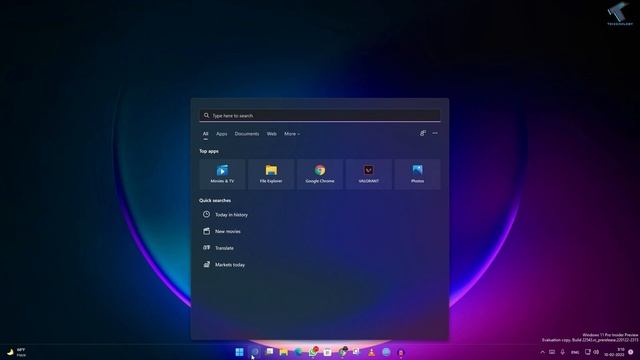Launch Photos from Top apps
Viewport: 640px width, 360px height.
tap(417, 174)
